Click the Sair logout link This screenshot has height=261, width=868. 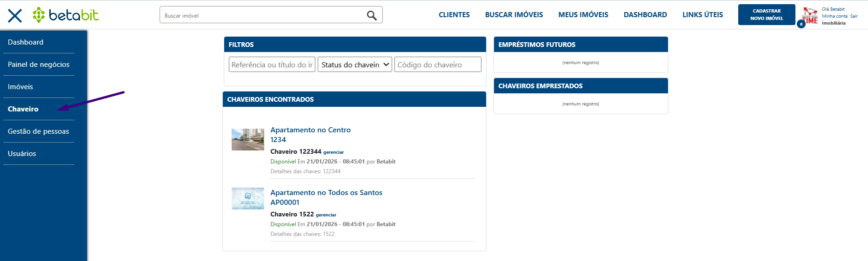[854, 16]
